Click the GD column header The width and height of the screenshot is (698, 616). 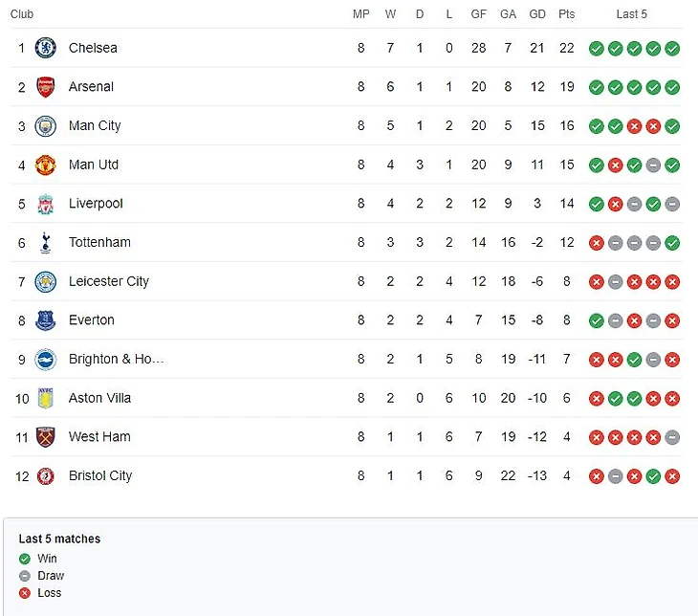[x=537, y=14]
